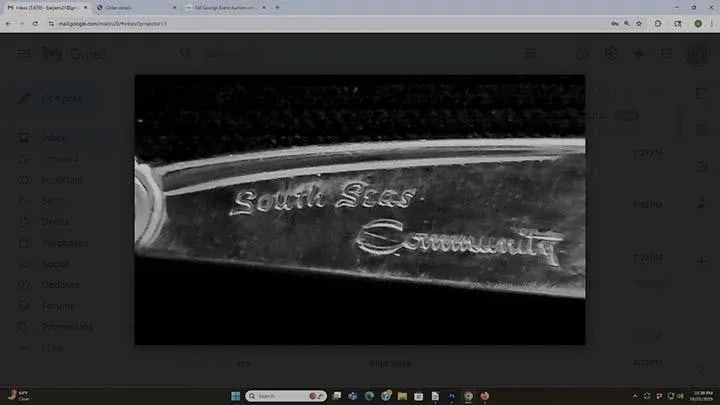Image resolution: width=720 pixels, height=405 pixels.
Task: Open the taskbar clock and date
Action: [x=703, y=396]
